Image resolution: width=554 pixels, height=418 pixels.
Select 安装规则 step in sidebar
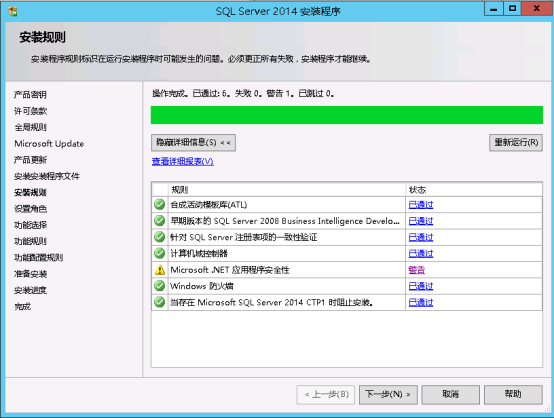tap(30, 192)
